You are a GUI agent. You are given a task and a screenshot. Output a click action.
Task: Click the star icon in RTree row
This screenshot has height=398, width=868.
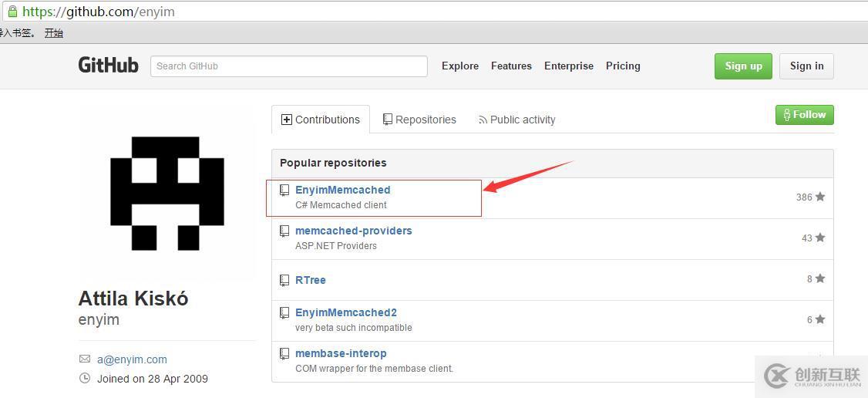tap(820, 278)
